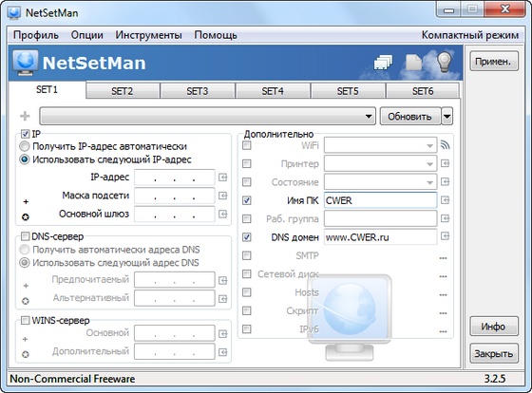
Task: Open the arrow dropdown next to Обновить
Action: (x=447, y=117)
